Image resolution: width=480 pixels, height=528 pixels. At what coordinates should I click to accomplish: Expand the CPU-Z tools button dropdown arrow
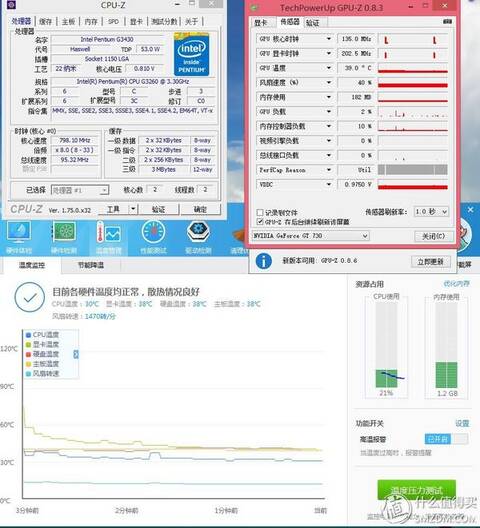point(133,209)
